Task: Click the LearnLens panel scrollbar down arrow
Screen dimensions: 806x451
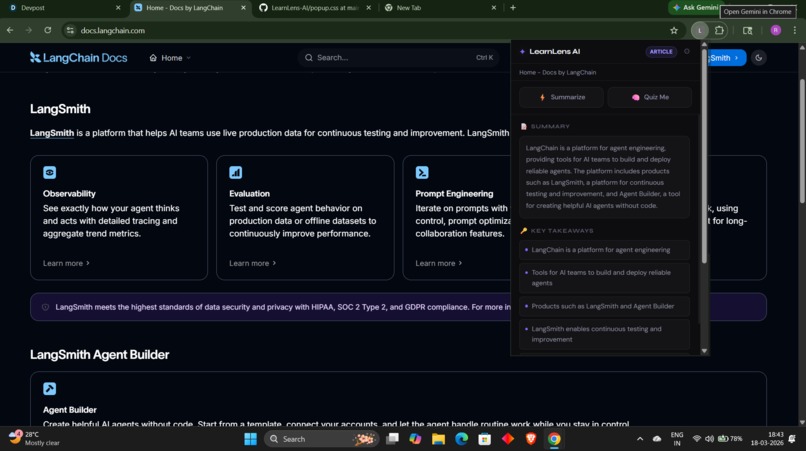Action: (x=704, y=351)
